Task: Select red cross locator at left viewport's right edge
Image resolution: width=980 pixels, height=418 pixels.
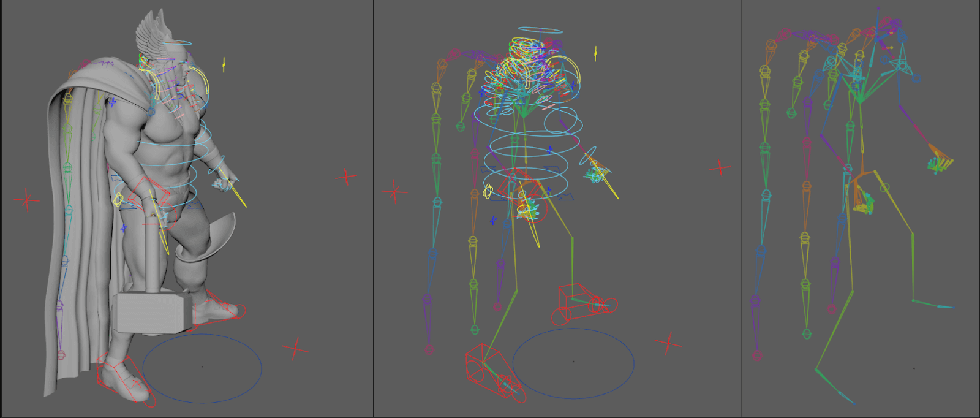Action: tap(347, 177)
